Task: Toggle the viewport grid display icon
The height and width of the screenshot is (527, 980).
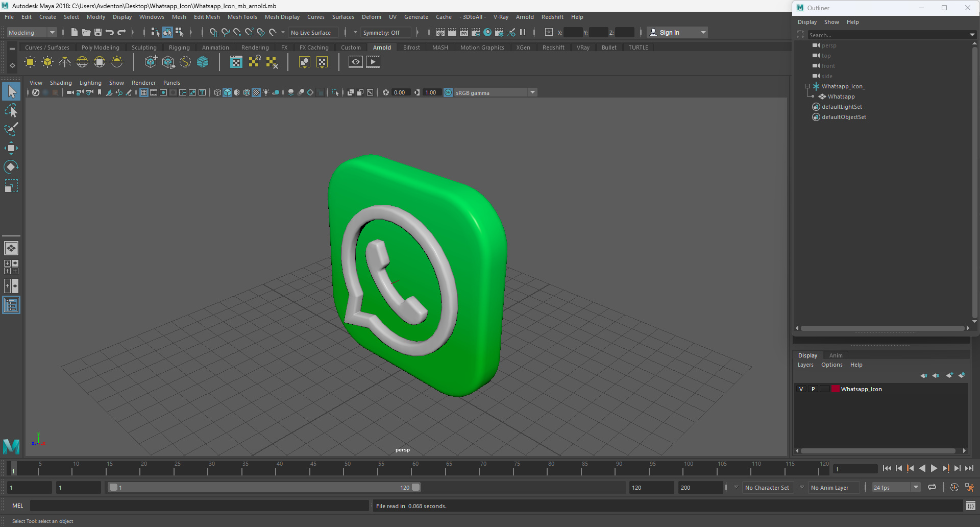Action: coord(144,92)
